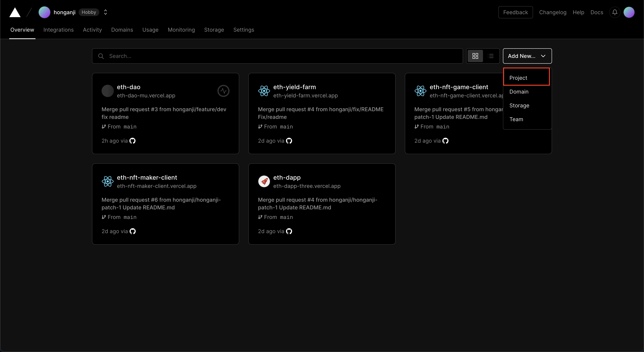Open eth-dao activity pulse icon
The height and width of the screenshot is (352, 644).
[223, 91]
